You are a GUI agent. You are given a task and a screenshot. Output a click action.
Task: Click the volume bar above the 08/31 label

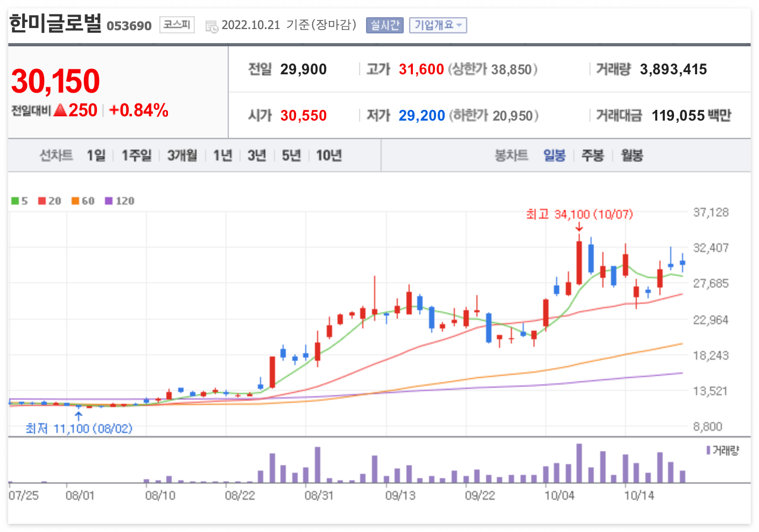pos(318,465)
